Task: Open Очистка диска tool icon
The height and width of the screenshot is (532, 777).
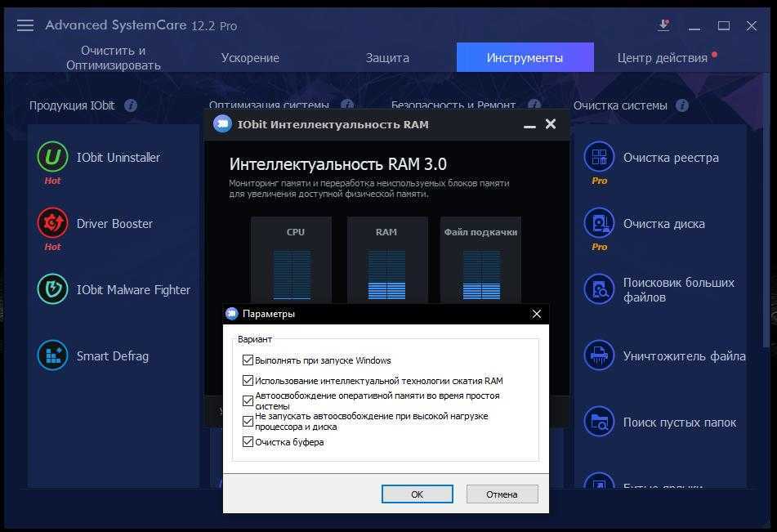Action: click(599, 223)
